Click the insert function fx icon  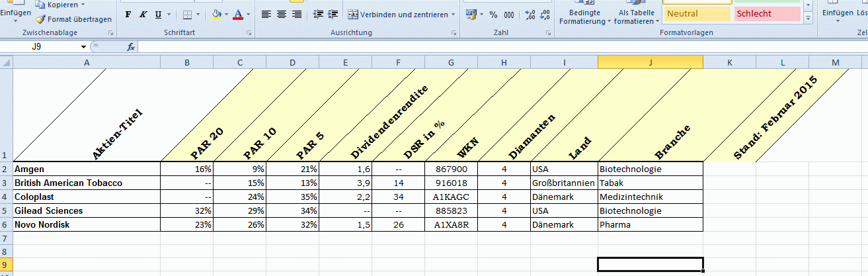click(x=131, y=46)
